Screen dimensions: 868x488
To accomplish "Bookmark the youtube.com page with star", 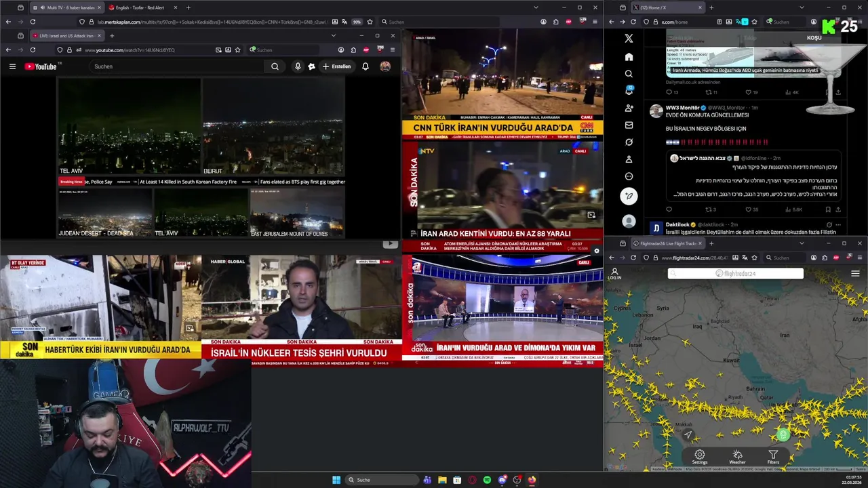I will 237,49.
